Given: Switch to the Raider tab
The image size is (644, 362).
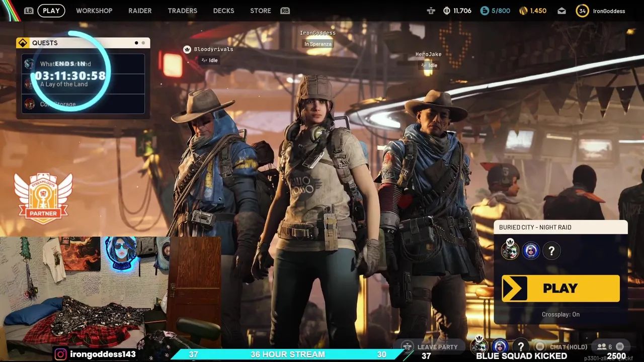Looking at the screenshot, I should 140,11.
